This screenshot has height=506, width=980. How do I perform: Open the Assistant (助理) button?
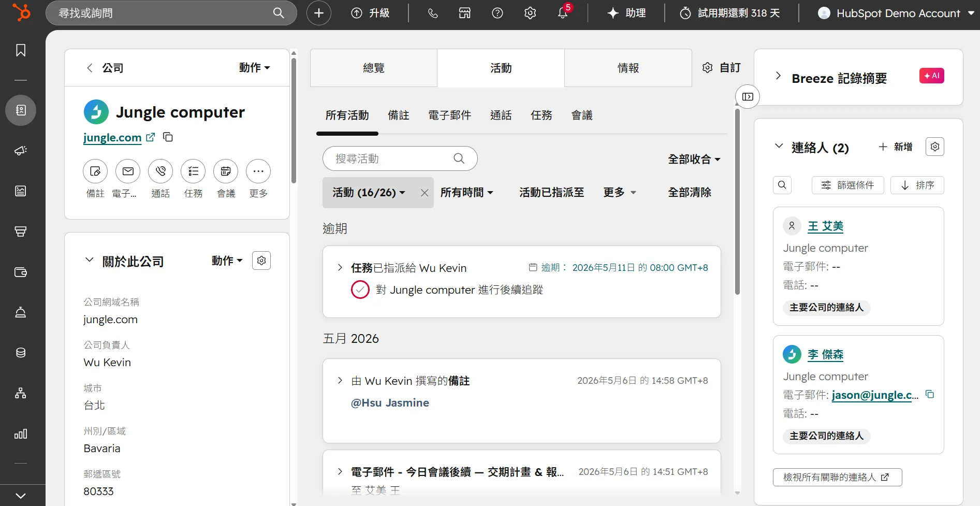(x=626, y=13)
